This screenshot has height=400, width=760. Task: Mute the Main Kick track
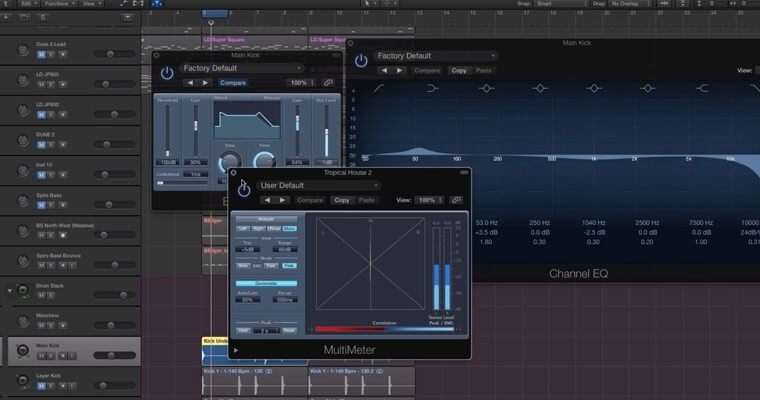(41, 356)
